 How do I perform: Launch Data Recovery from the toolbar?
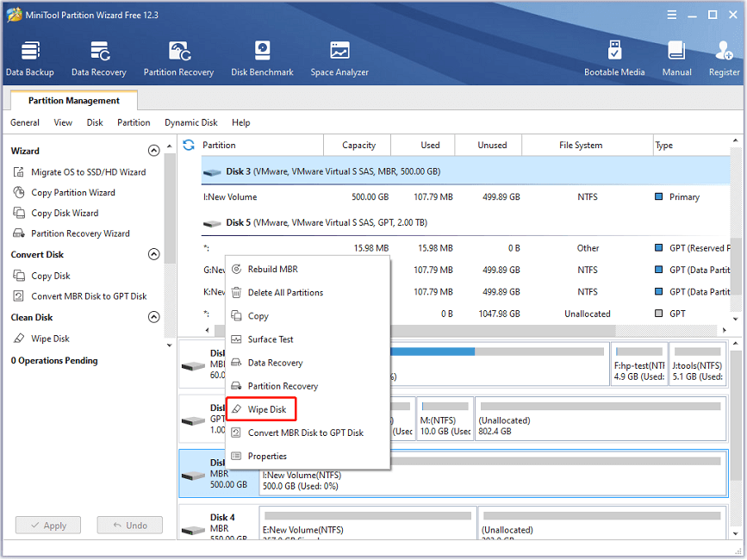[x=98, y=59]
